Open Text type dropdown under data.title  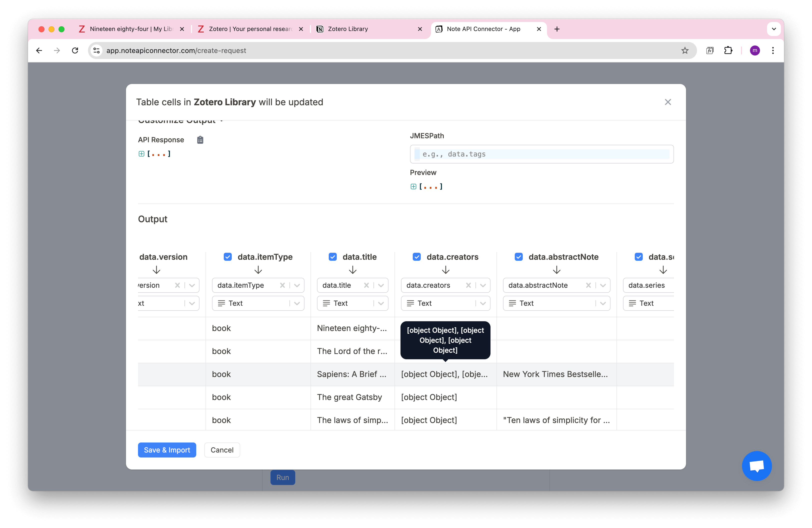(x=352, y=303)
